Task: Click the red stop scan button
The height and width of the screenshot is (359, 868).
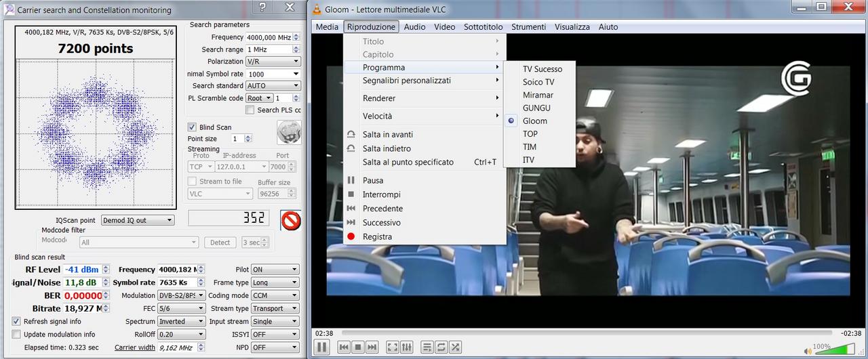Action: pyautogui.click(x=291, y=220)
